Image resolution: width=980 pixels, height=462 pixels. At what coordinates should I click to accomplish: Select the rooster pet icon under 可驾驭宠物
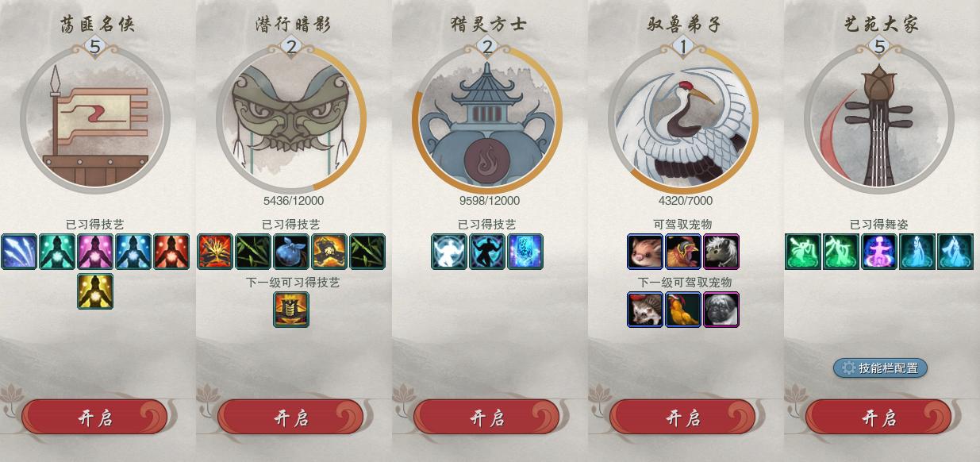point(683,252)
